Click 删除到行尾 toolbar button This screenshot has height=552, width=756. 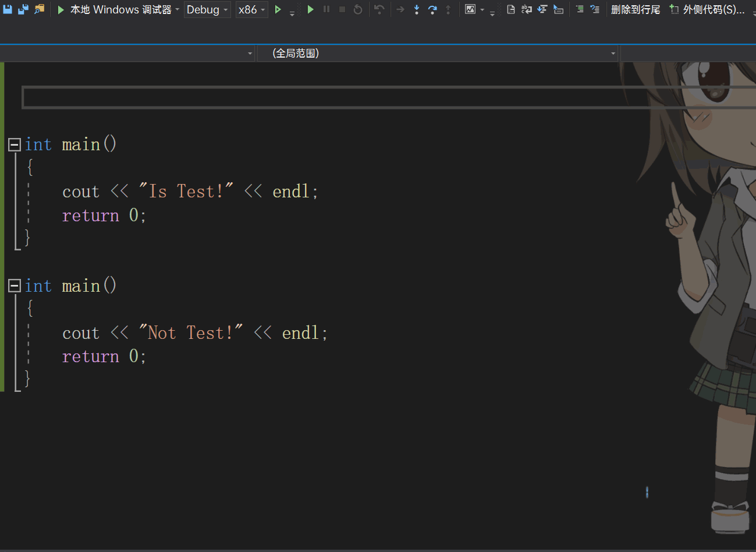point(636,9)
